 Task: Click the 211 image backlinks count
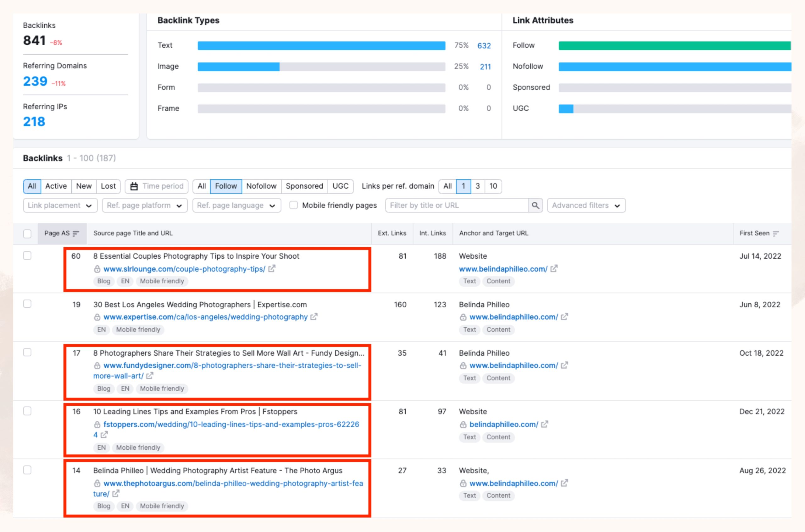(x=485, y=67)
